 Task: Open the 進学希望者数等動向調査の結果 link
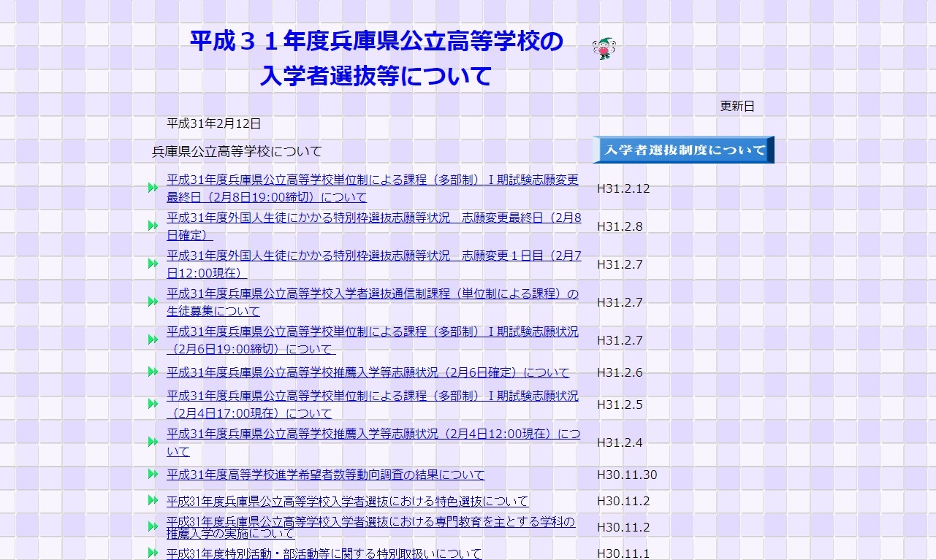click(324, 475)
